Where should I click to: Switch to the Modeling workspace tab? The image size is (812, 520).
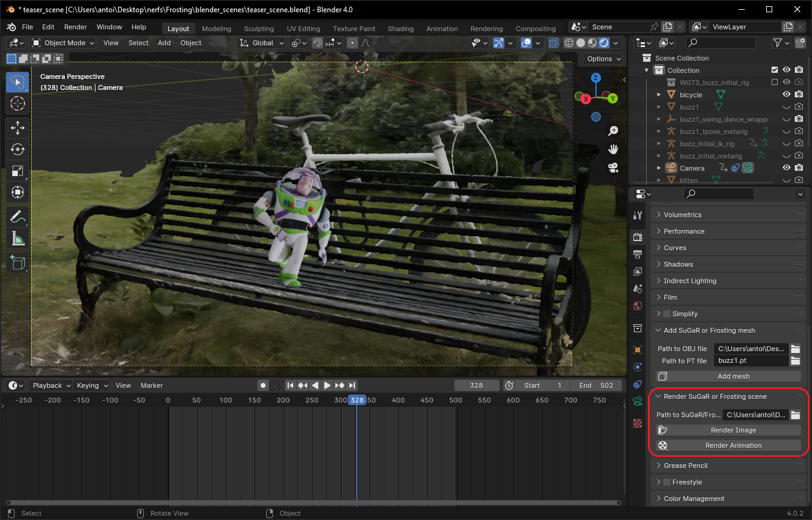(x=217, y=29)
